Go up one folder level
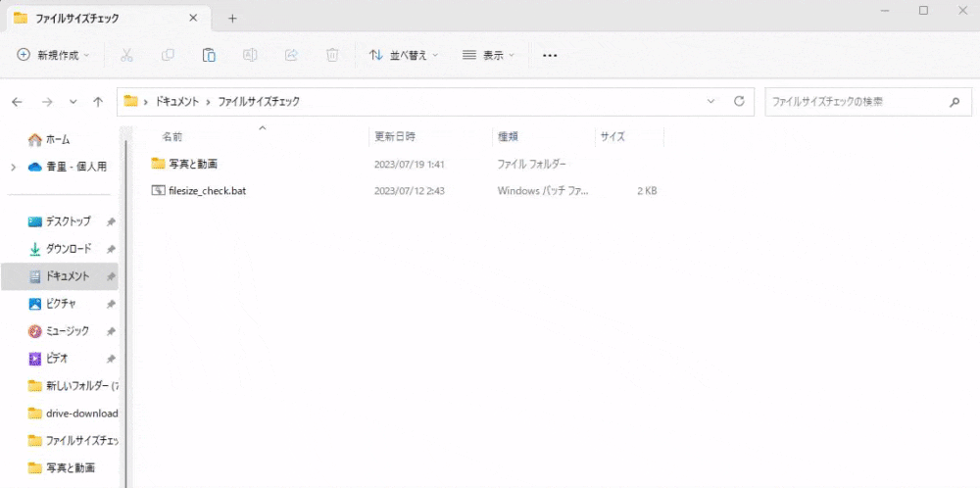This screenshot has height=488, width=980. coord(98,102)
